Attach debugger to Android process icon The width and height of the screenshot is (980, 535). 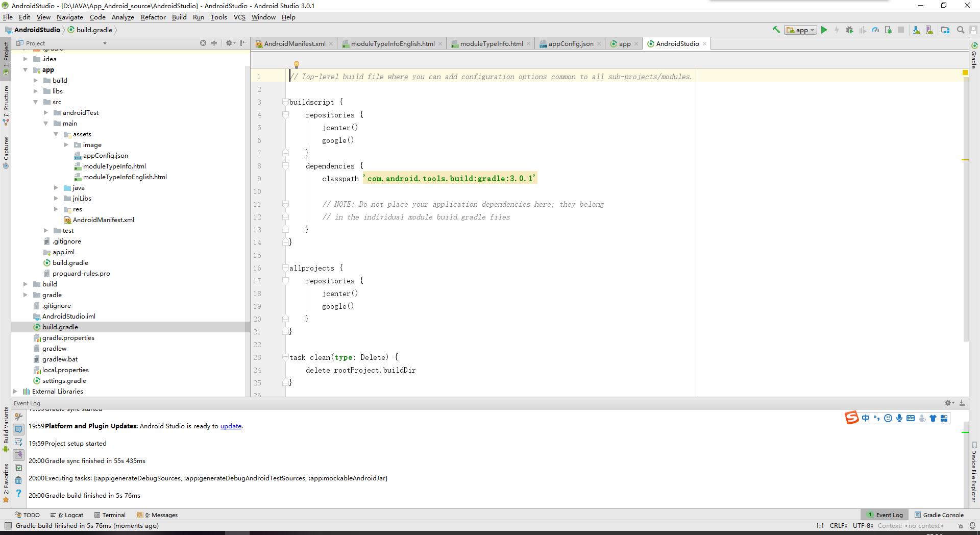pos(888,30)
